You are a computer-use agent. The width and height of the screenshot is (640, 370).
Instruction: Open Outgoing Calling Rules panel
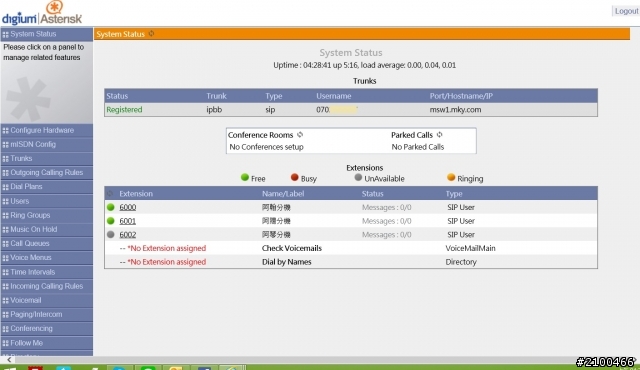coord(47,173)
